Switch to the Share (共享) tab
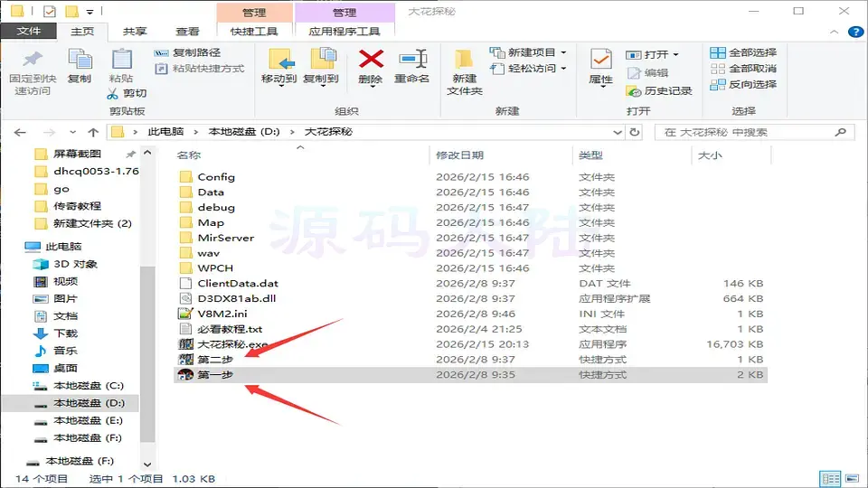This screenshot has width=868, height=488. pyautogui.click(x=135, y=32)
